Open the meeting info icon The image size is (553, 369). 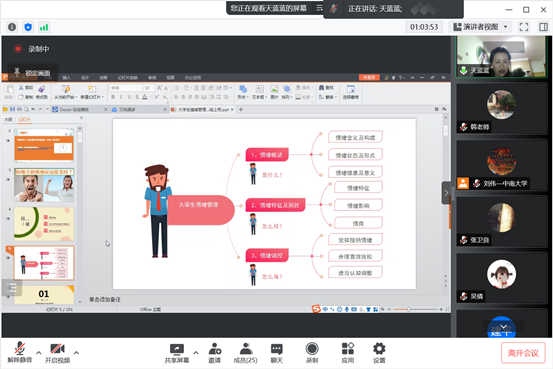(x=12, y=27)
